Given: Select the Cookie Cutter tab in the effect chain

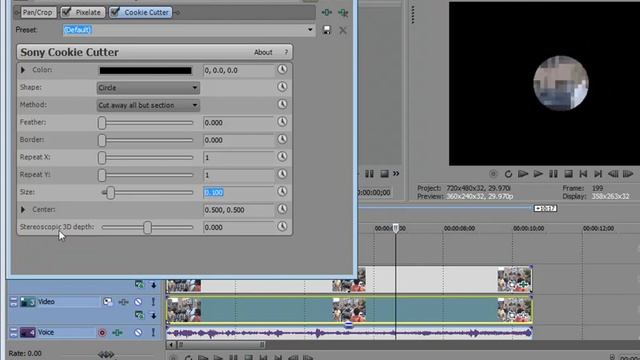Looking at the screenshot, I should (x=140, y=12).
